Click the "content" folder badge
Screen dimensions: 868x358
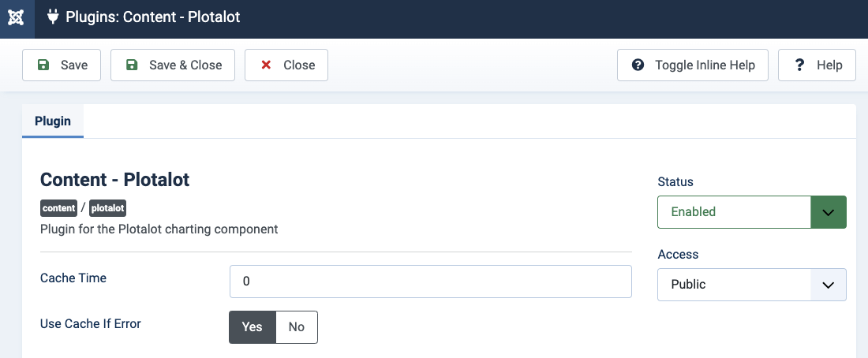tap(59, 208)
